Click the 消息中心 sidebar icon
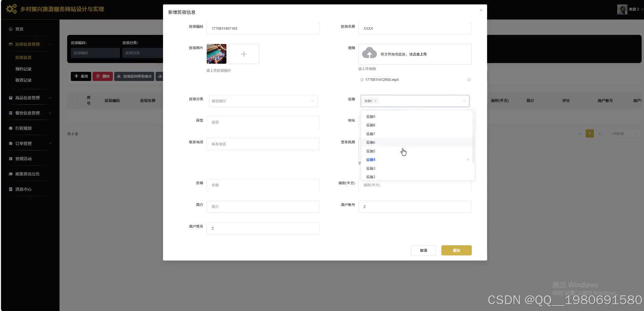The height and width of the screenshot is (311, 644). (11, 189)
